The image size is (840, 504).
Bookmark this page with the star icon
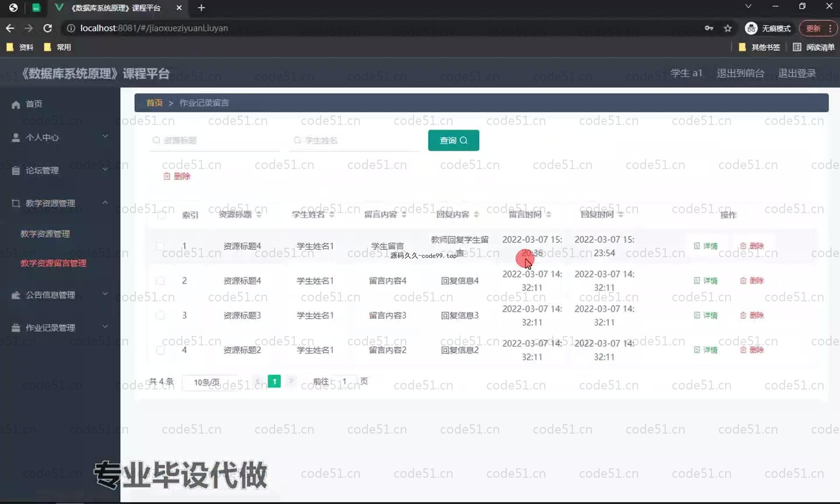(x=728, y=28)
